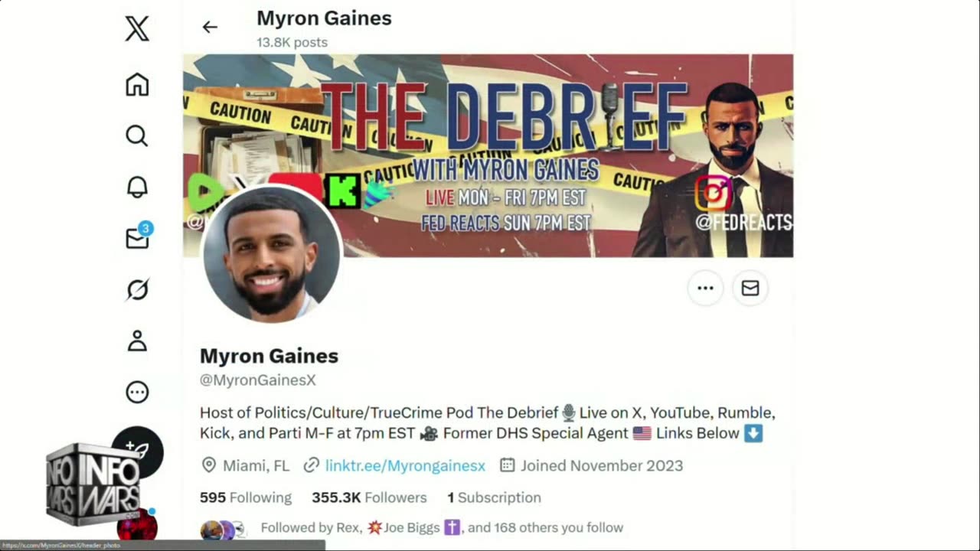Open Messages envelope with 3 badge

coord(138,237)
